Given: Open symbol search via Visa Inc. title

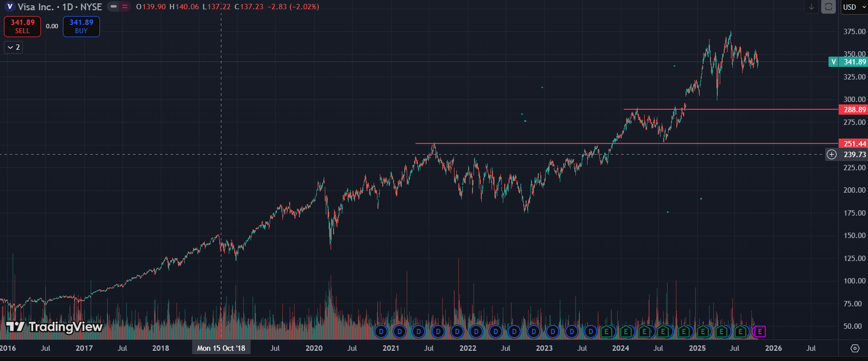Looking at the screenshot, I should pos(36,7).
